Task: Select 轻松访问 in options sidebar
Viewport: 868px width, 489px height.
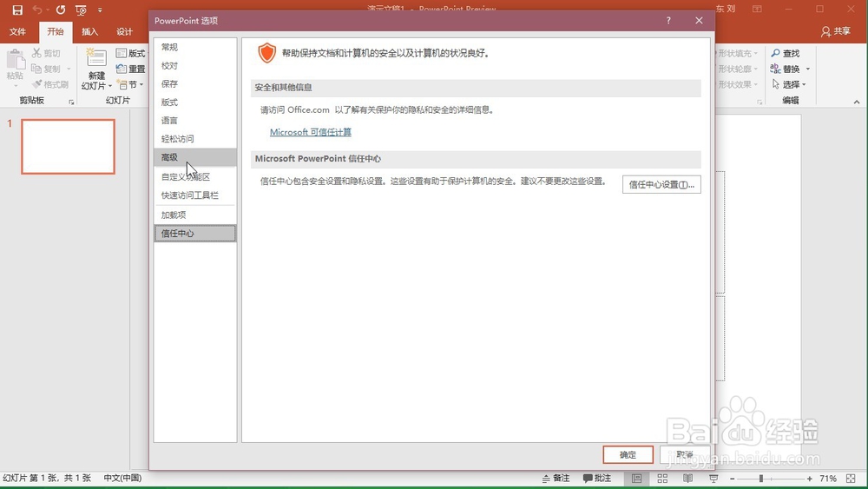Action: pyautogui.click(x=194, y=138)
